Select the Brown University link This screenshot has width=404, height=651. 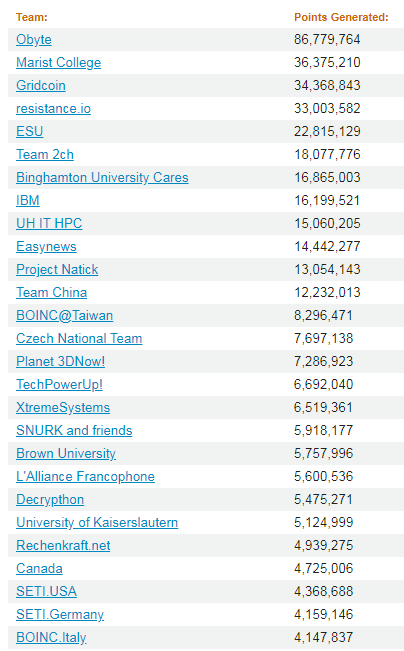pyautogui.click(x=66, y=453)
